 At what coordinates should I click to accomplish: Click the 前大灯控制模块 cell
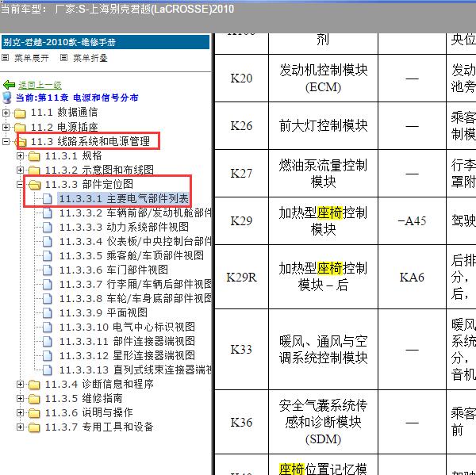(x=324, y=125)
